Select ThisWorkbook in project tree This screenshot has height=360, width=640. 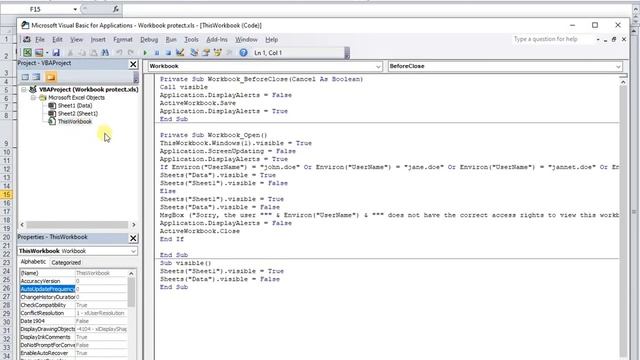tap(75, 122)
